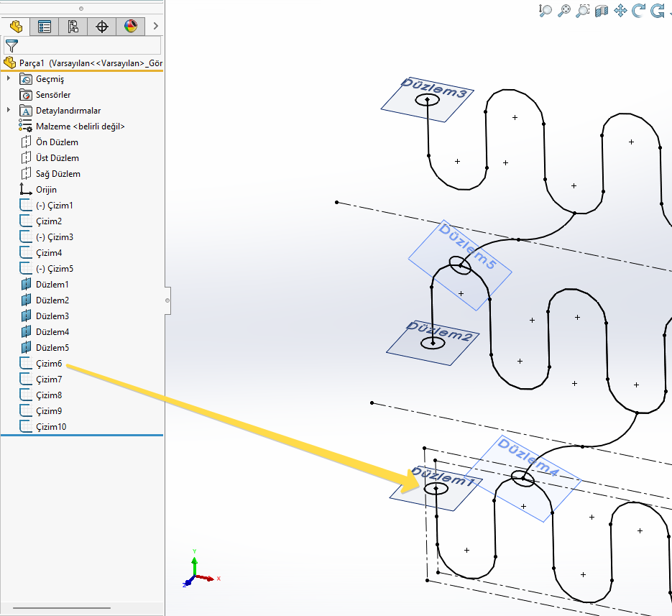
Task: Open the ConfigurationManager tab
Action: 73,27
